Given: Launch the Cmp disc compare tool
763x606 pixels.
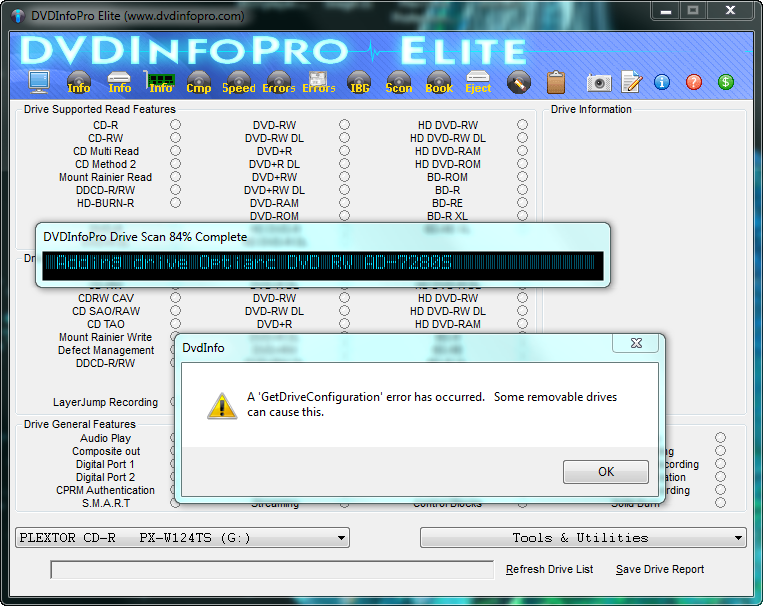Looking at the screenshot, I should (199, 82).
